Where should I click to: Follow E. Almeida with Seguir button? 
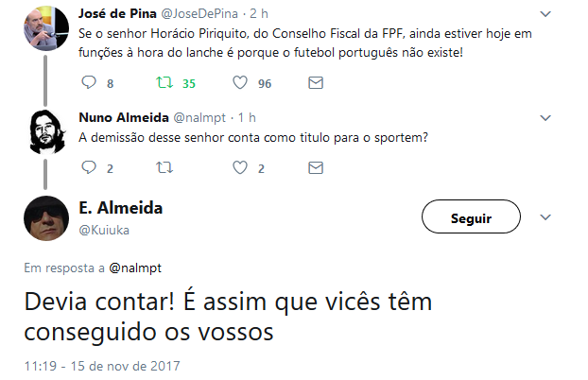[471, 218]
